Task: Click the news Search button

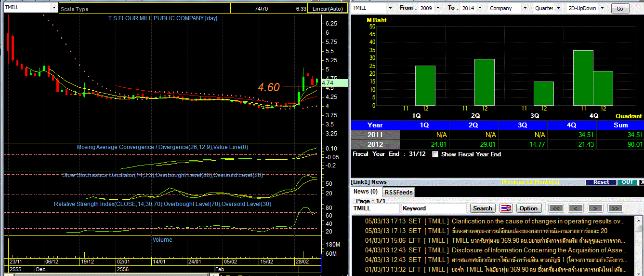Action: pyautogui.click(x=483, y=208)
